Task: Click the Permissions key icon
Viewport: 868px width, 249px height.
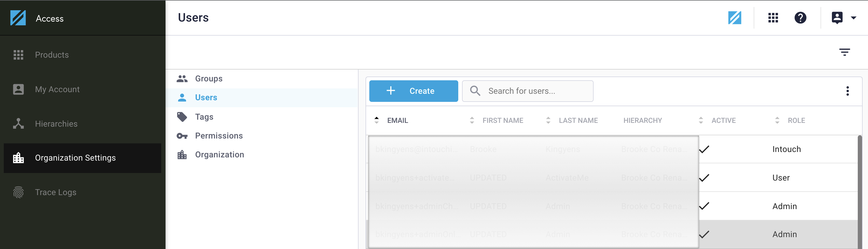Action: [x=182, y=136]
